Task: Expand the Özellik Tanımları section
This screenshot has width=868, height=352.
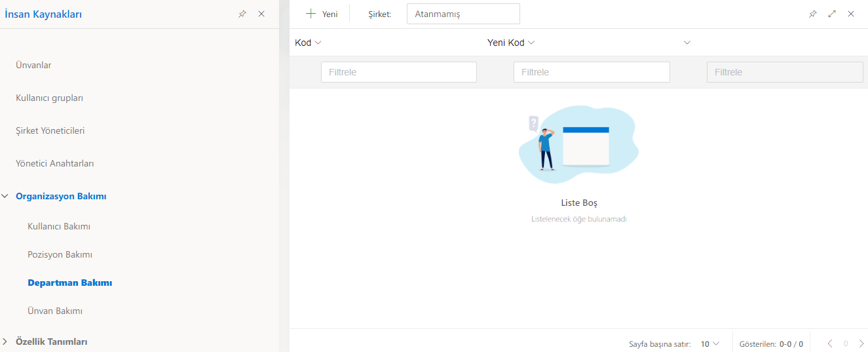Action: pyautogui.click(x=5, y=342)
